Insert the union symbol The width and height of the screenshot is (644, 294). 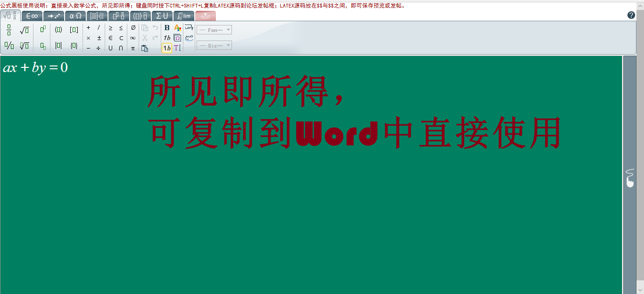[x=110, y=48]
